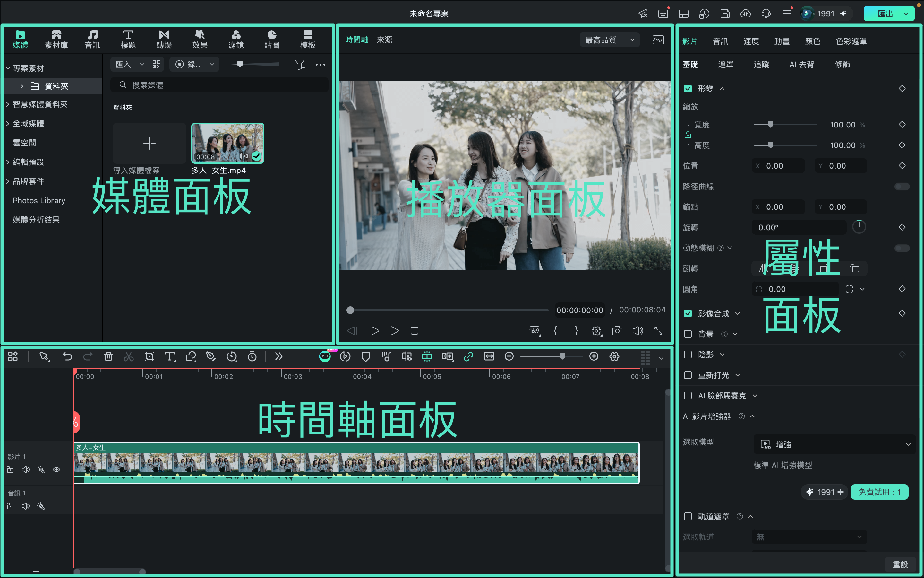Click the filter icon in media panel
Viewport: 924px width, 578px height.
click(x=300, y=64)
